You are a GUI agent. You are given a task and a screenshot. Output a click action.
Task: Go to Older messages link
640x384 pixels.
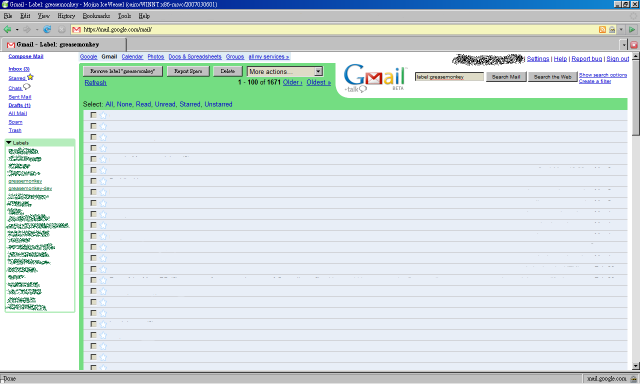pos(293,82)
